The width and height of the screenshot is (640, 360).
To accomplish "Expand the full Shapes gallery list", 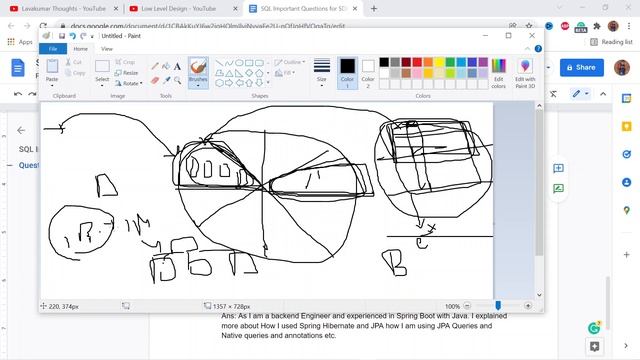I will coord(268,83).
